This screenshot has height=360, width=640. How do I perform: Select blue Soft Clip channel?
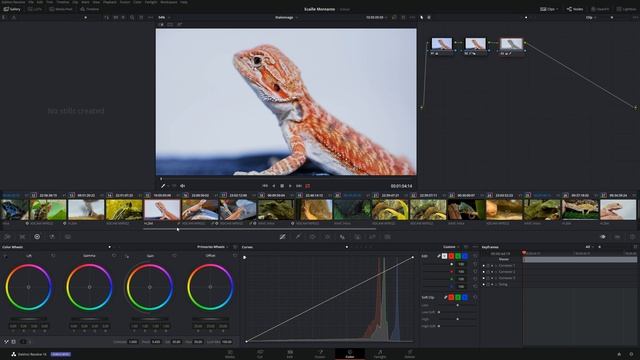tap(465, 298)
